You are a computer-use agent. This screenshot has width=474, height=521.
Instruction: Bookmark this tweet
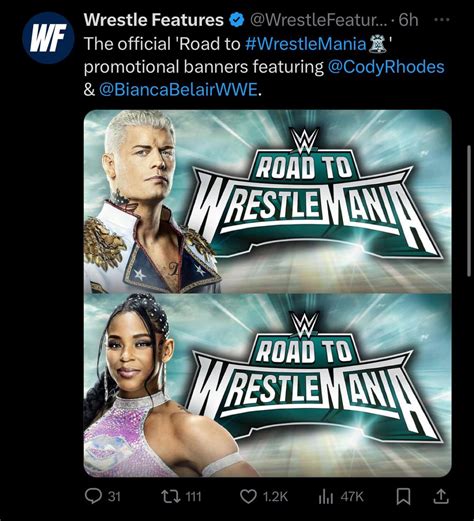tap(403, 497)
